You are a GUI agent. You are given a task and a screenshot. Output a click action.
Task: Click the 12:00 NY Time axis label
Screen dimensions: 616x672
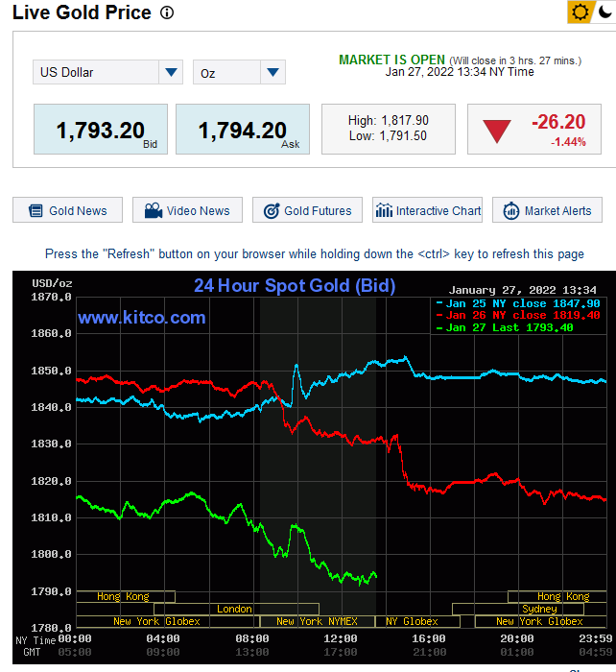point(340,638)
